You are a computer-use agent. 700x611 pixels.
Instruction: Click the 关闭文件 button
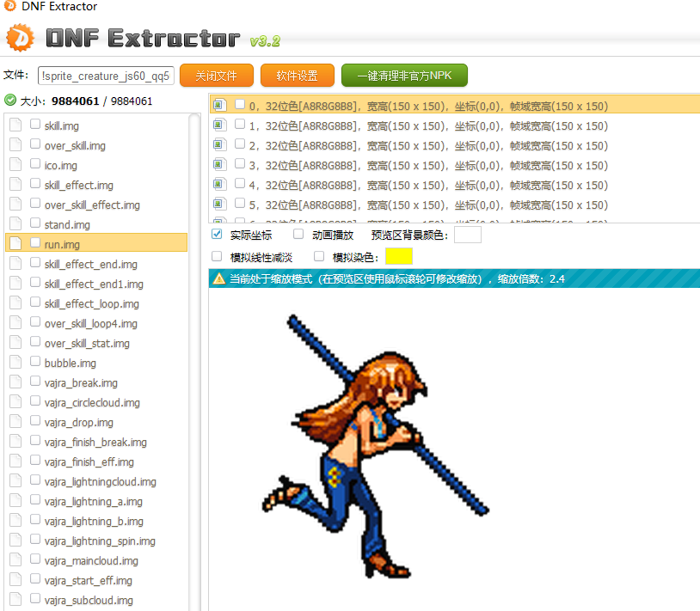coord(217,76)
